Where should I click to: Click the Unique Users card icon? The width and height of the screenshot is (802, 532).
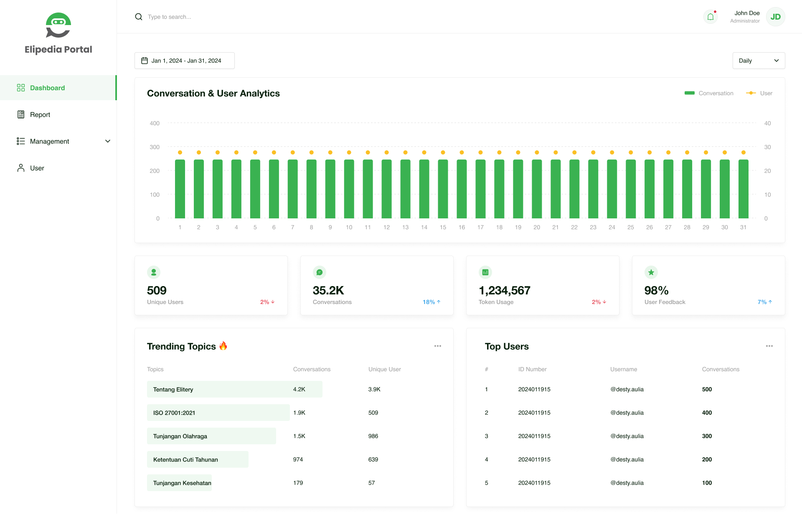click(x=154, y=272)
